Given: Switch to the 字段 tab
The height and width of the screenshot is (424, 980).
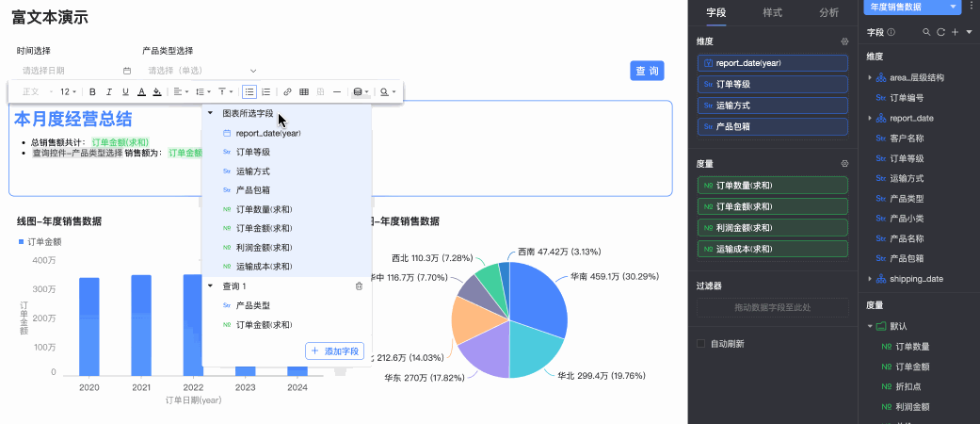Looking at the screenshot, I should (715, 12).
